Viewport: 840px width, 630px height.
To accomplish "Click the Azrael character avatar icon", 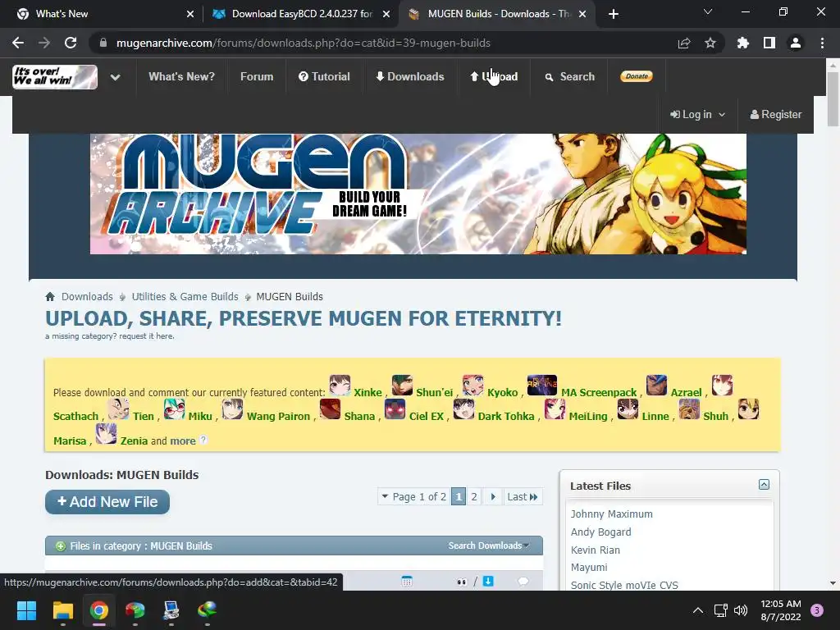I will (x=656, y=386).
